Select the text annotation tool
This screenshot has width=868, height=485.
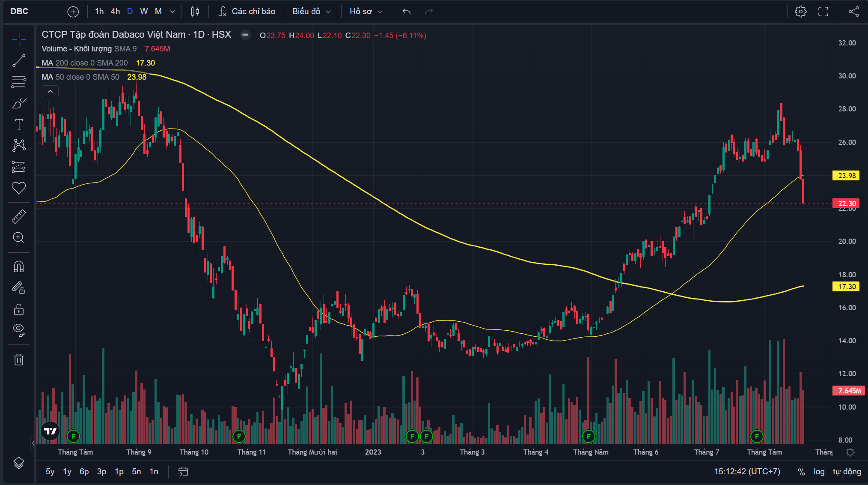[x=18, y=124]
